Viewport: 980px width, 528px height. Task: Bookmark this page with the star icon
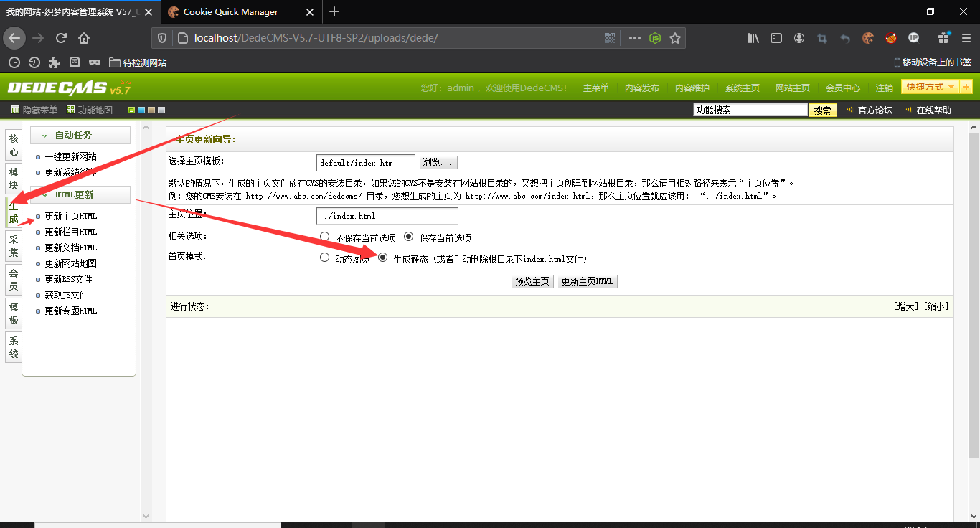pos(675,38)
